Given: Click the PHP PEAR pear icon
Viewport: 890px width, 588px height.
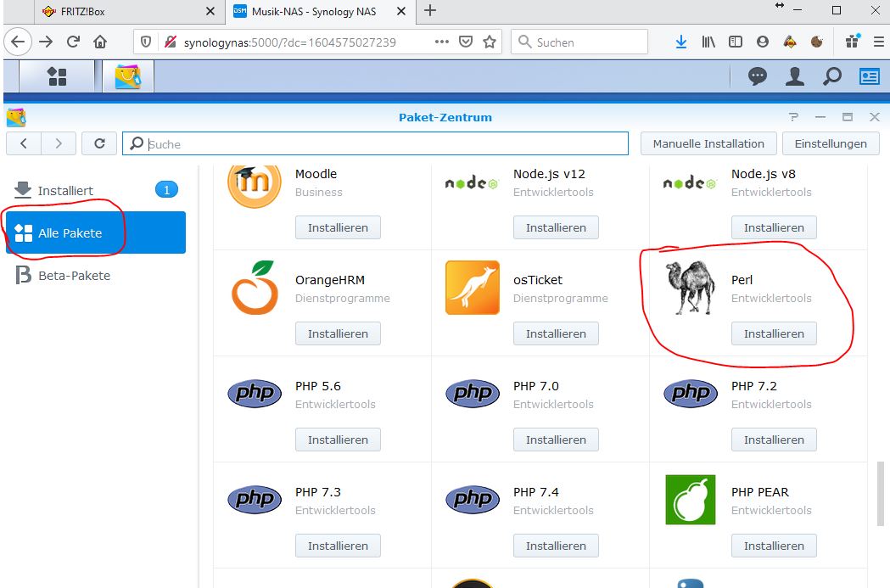Looking at the screenshot, I should 691,500.
